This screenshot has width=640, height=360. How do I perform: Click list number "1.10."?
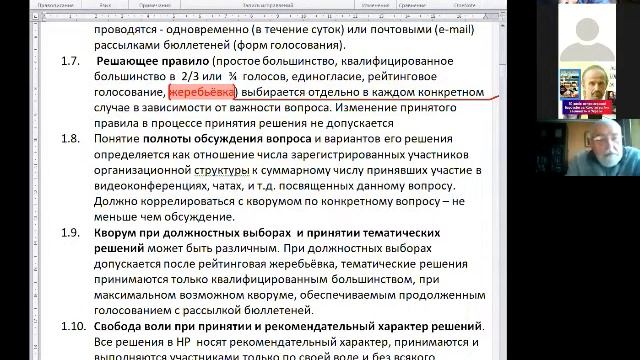(73, 327)
